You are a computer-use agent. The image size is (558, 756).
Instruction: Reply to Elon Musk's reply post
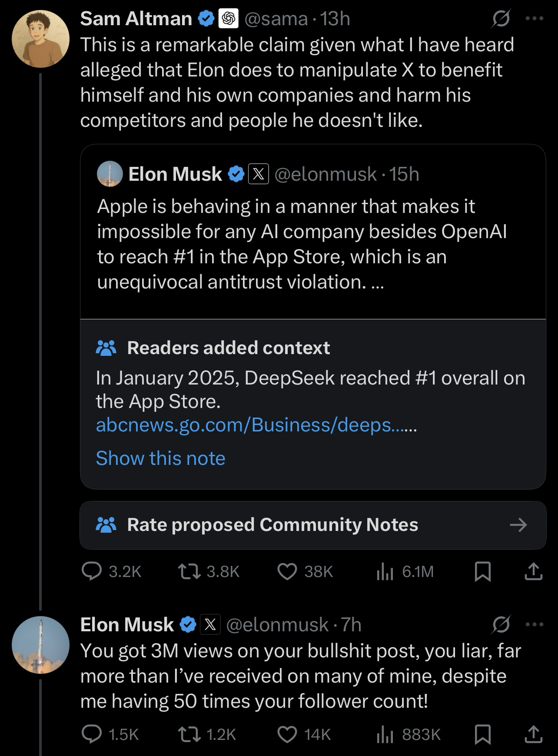coord(92,734)
